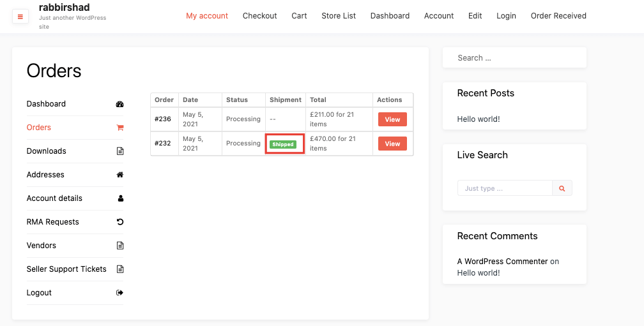Open Cart in top navigation

pos(300,16)
